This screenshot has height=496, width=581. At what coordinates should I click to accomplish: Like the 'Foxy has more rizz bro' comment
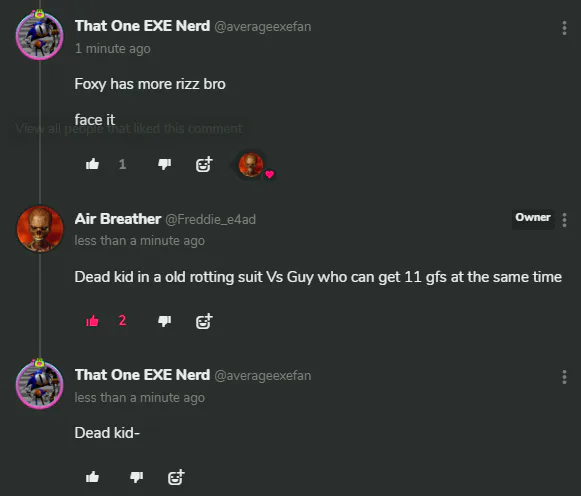coord(92,164)
